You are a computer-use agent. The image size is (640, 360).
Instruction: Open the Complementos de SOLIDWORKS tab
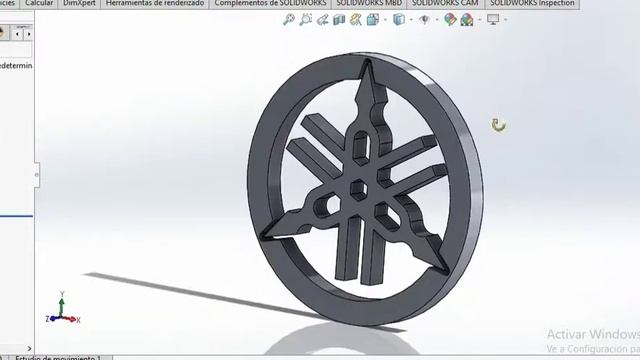[270, 4]
